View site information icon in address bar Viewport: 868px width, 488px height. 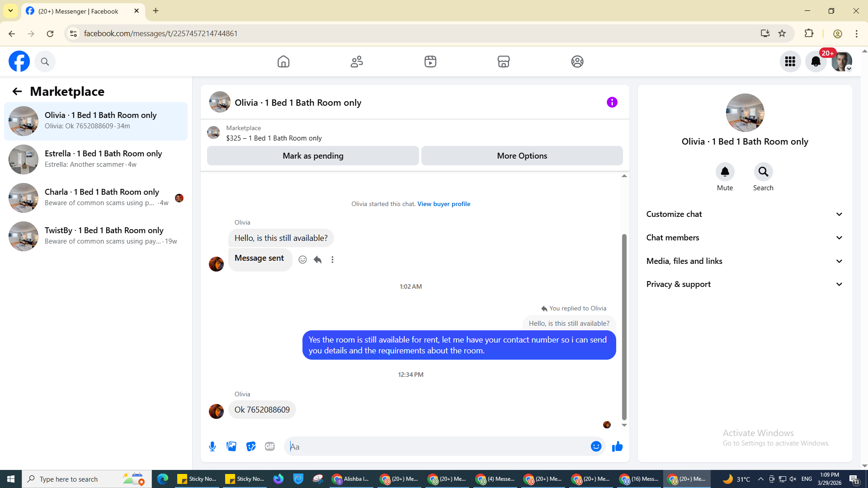tap(73, 33)
